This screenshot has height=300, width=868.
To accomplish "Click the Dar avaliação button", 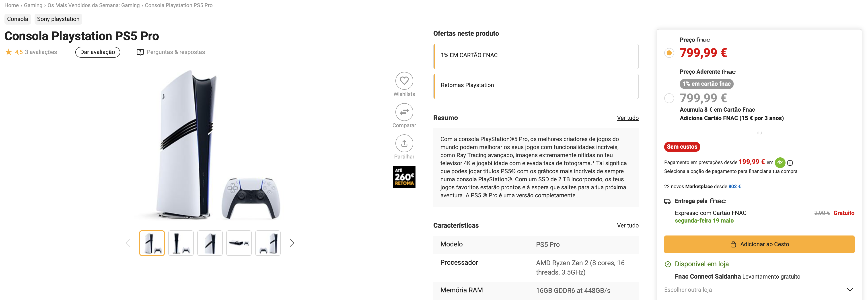I will 97,52.
